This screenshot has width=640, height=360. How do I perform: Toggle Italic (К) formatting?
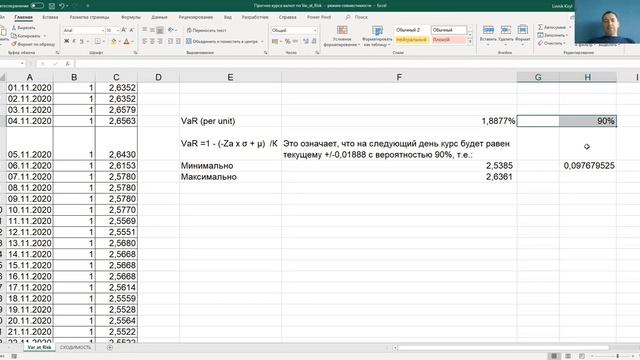coord(74,41)
